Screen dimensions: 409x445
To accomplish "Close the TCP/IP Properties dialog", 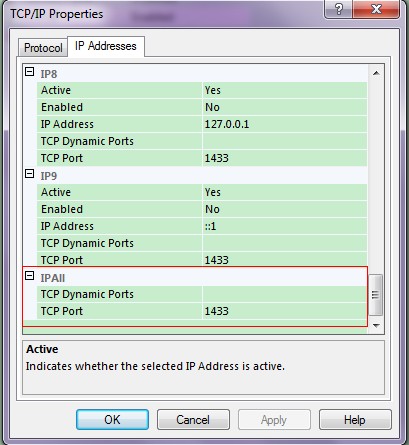I will pos(376,9).
